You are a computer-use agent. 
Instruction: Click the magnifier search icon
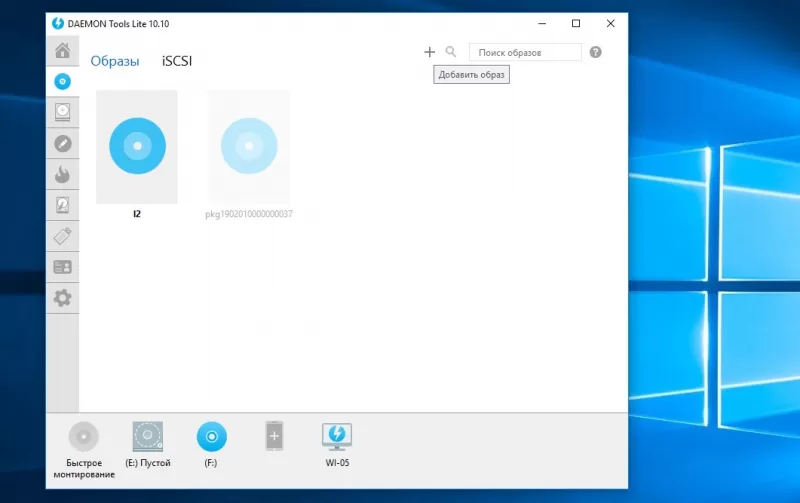451,52
